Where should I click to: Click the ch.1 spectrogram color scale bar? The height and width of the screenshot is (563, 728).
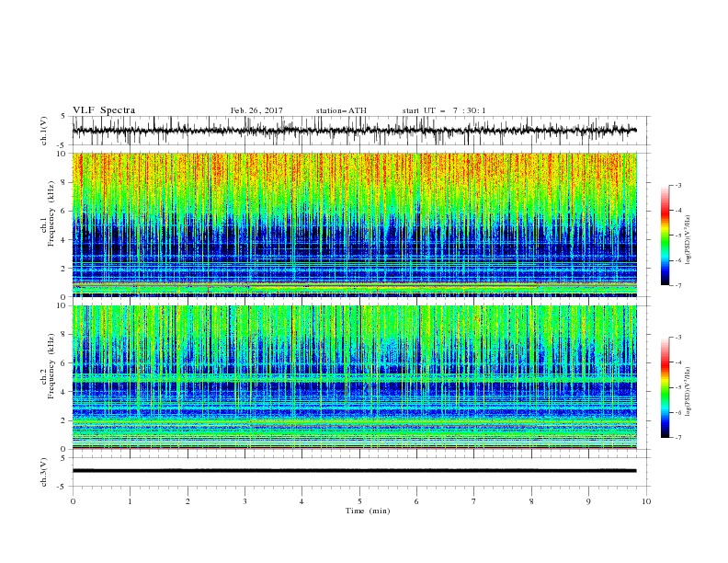(665, 236)
